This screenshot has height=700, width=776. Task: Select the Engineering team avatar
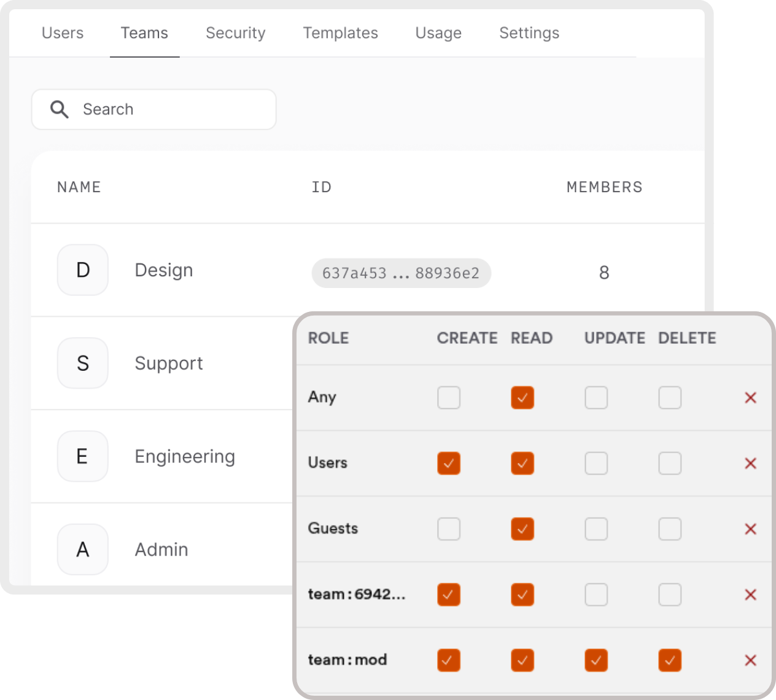(x=83, y=457)
